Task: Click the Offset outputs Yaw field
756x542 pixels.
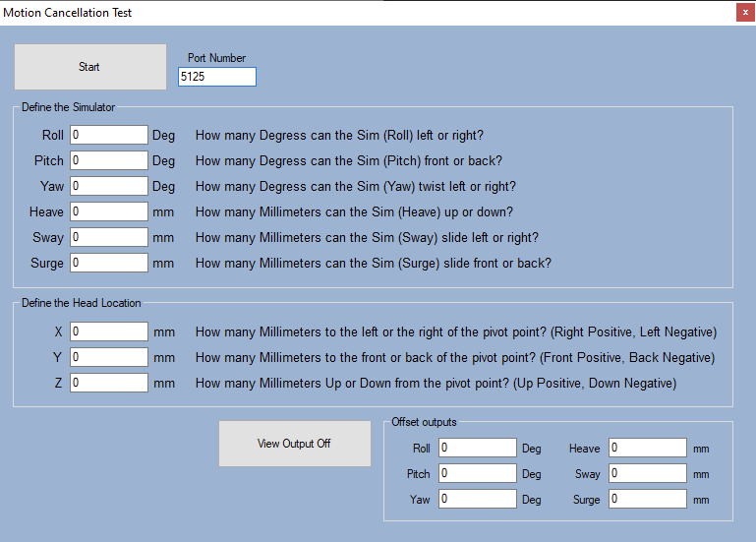Action: tap(477, 499)
